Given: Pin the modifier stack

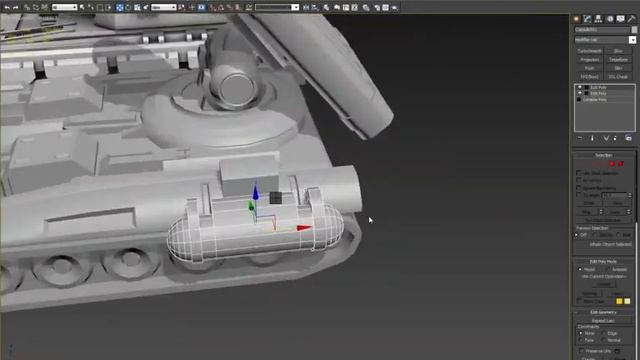Looking at the screenshot, I should (580, 138).
